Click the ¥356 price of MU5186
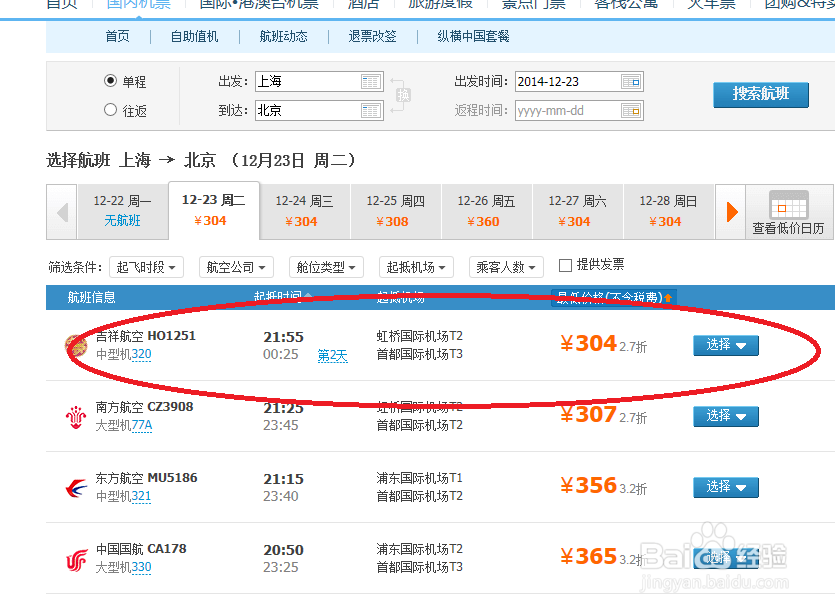Image resolution: width=835 pixels, height=611 pixels. click(x=588, y=486)
